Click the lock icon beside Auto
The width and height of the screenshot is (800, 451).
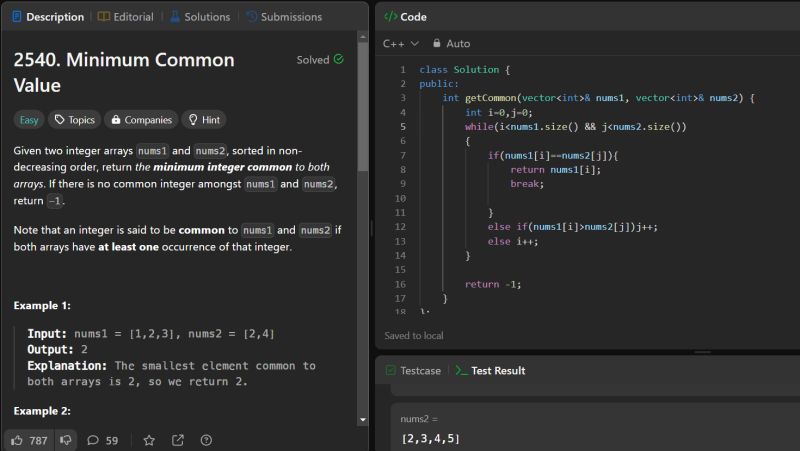coord(437,43)
